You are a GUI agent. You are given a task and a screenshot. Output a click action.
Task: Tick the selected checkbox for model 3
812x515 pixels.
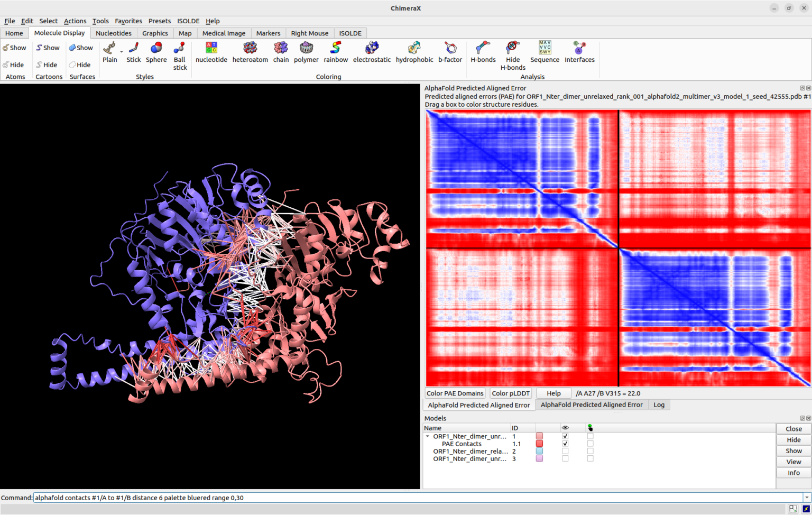pyautogui.click(x=590, y=458)
